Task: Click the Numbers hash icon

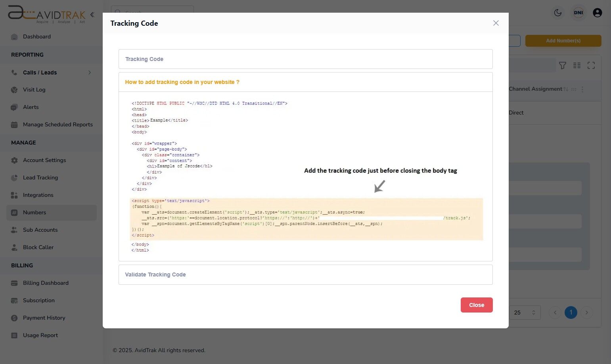Action: coord(14,213)
